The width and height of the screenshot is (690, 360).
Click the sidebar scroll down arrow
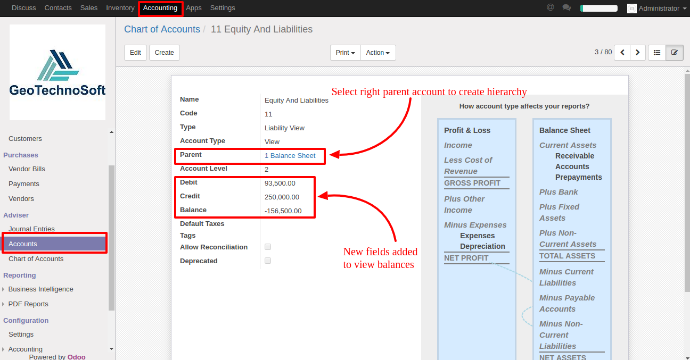111,349
